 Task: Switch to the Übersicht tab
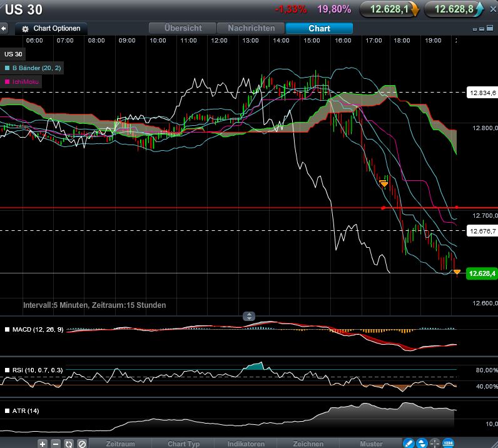point(183,28)
